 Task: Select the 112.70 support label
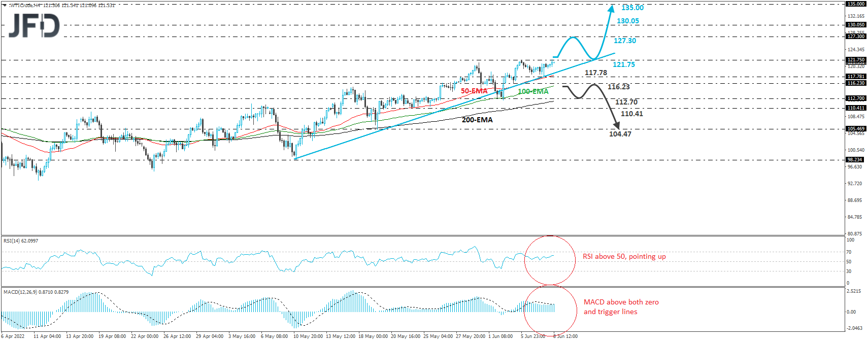(x=626, y=102)
